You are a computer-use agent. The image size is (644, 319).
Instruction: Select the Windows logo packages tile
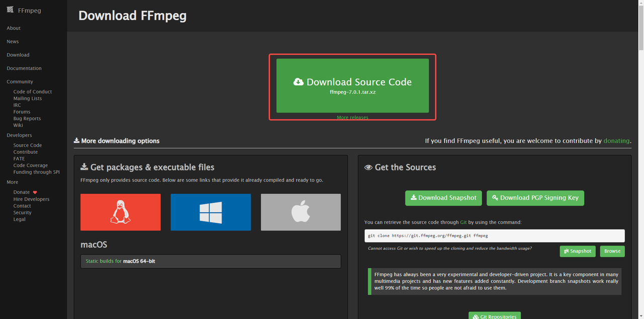point(210,212)
